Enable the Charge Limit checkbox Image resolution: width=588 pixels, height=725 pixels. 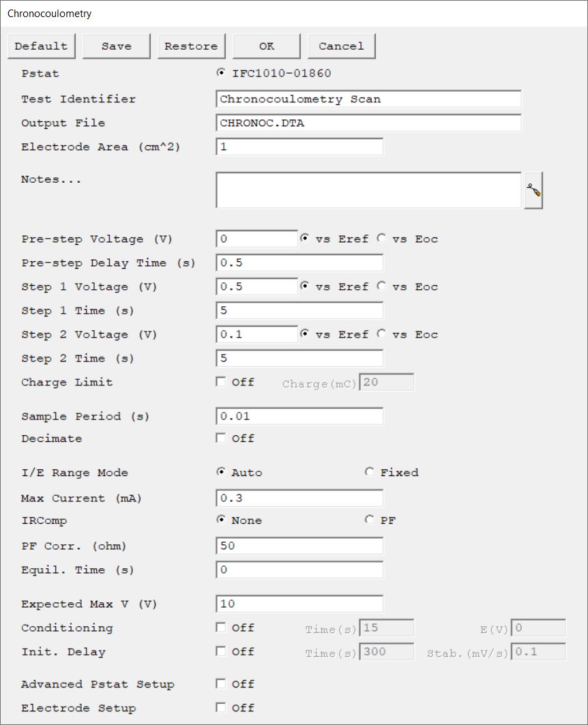[x=220, y=382]
